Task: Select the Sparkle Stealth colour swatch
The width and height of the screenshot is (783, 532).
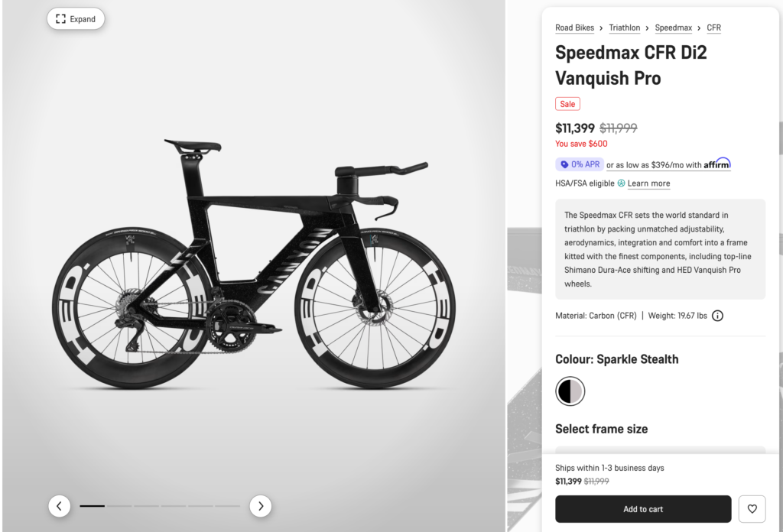Action: click(x=570, y=391)
